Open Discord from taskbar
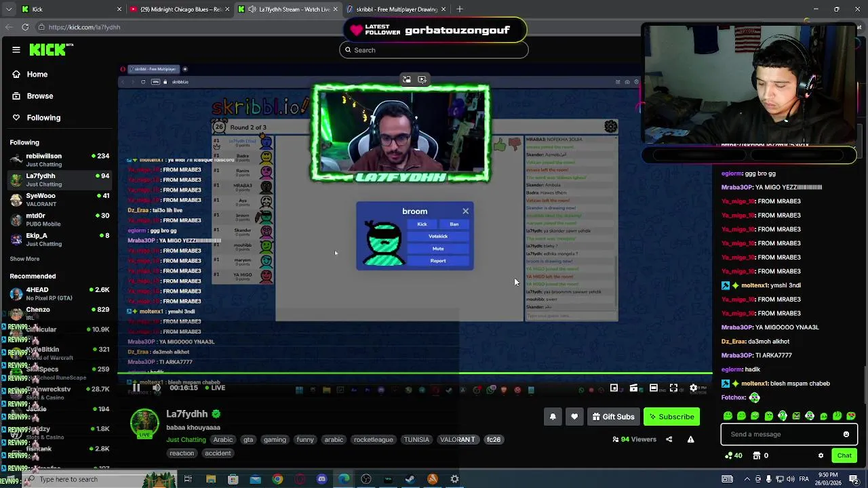Screen dimensions: 868x488 (x=321, y=479)
